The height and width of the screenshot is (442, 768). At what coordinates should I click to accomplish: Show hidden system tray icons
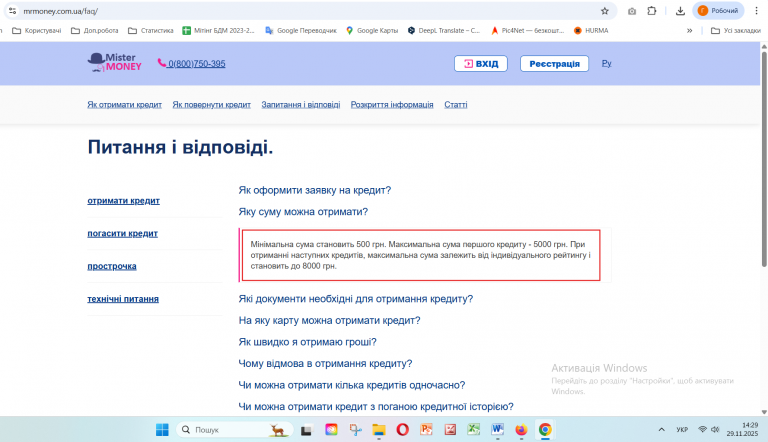point(661,429)
